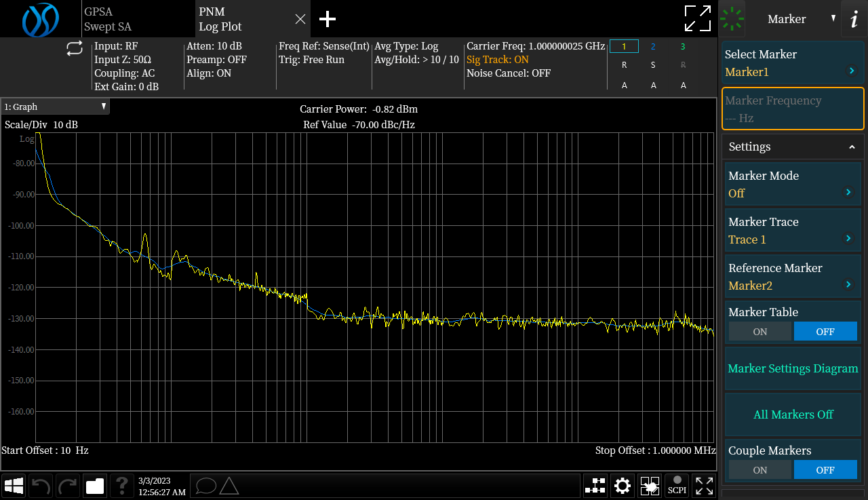The image size is (868, 500).
Task: Set Marker Table to OFF
Action: tap(825, 332)
